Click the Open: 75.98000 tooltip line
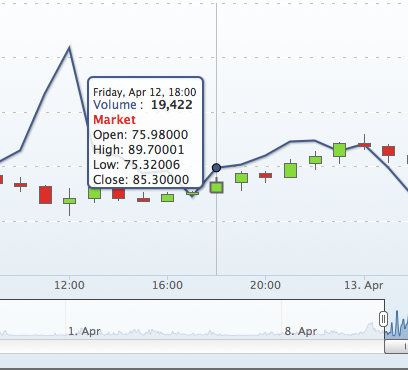This screenshot has height=370, width=408. (x=141, y=135)
